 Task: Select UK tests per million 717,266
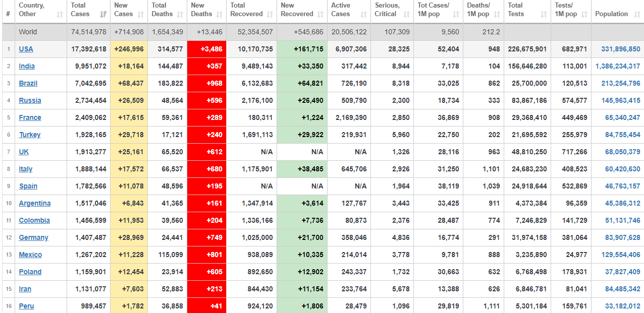coord(575,152)
